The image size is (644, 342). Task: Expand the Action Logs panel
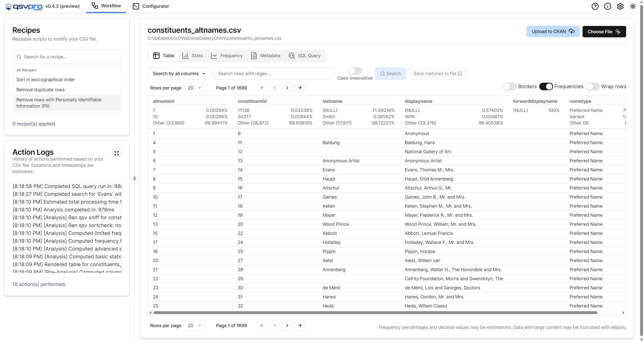116,153
